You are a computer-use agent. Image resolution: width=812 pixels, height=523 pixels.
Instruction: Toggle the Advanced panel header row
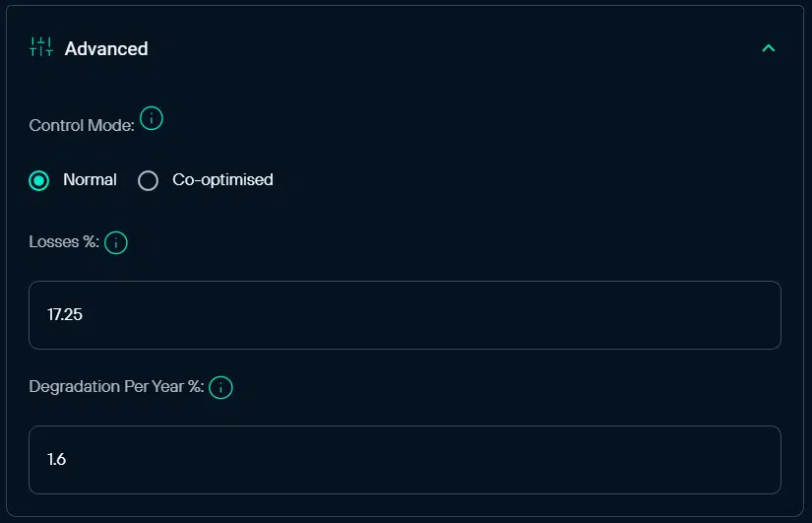click(405, 47)
